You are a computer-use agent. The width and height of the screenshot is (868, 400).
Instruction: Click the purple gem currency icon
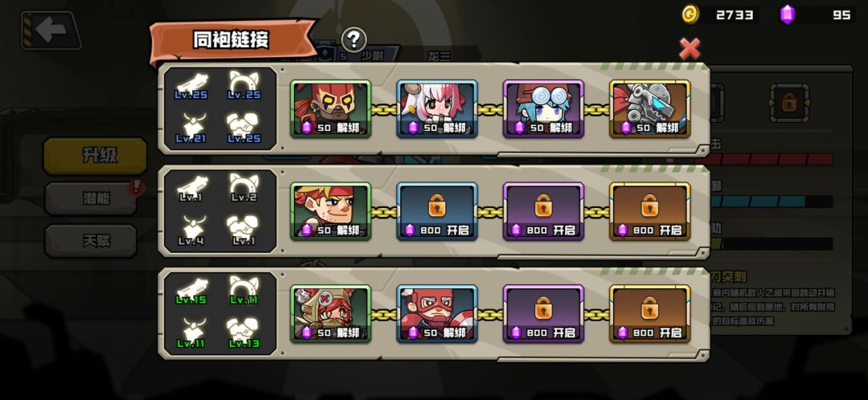click(787, 14)
